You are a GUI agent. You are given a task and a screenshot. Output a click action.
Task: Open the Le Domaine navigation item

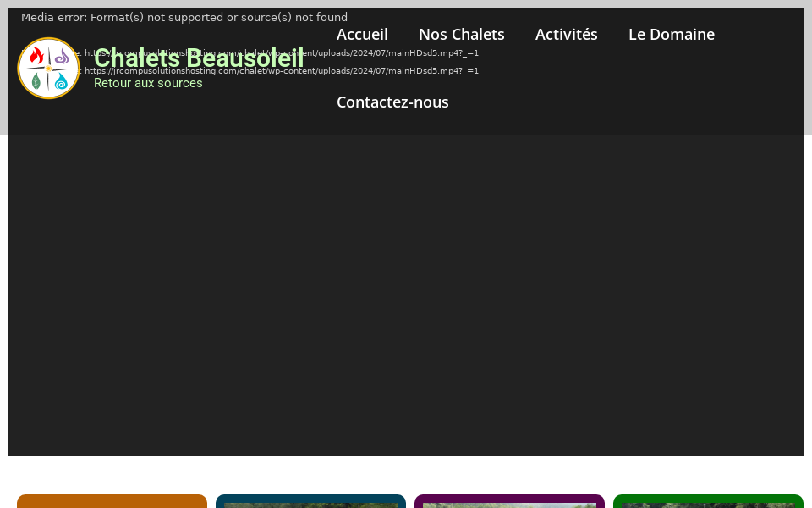point(671,34)
